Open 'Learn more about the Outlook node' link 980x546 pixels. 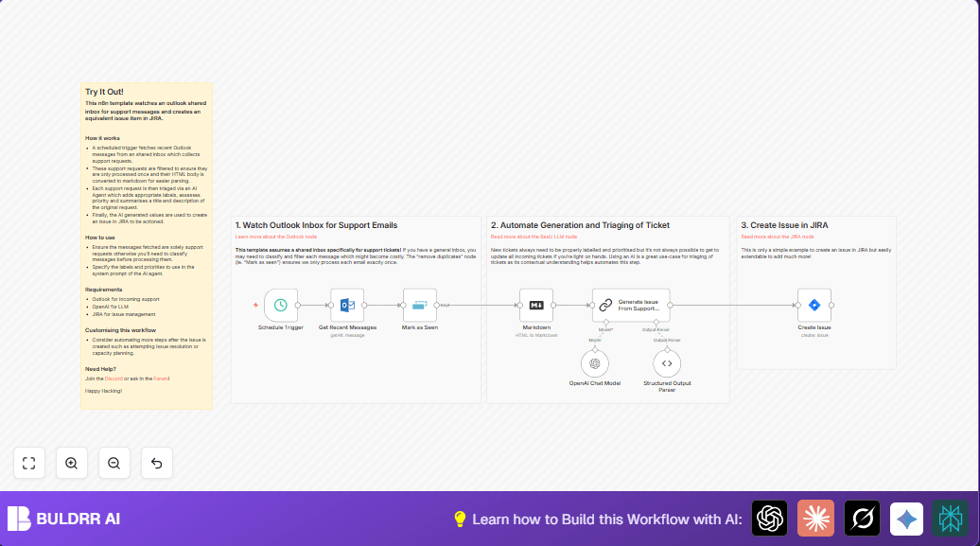pyautogui.click(x=276, y=237)
